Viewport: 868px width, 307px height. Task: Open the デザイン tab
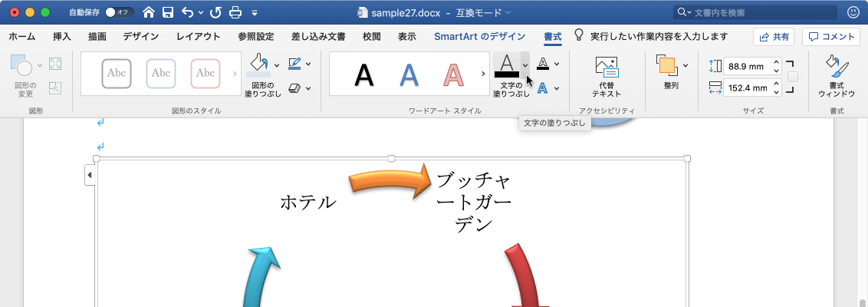pyautogui.click(x=140, y=37)
